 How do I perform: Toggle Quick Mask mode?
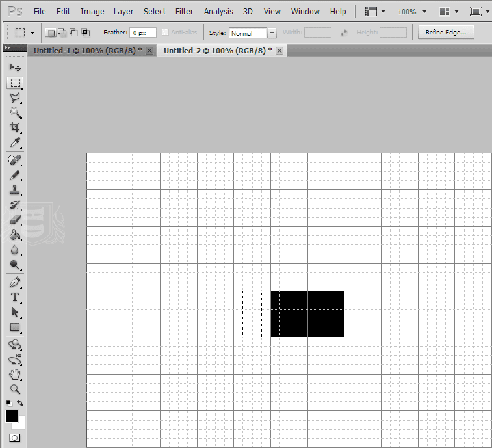click(x=14, y=438)
